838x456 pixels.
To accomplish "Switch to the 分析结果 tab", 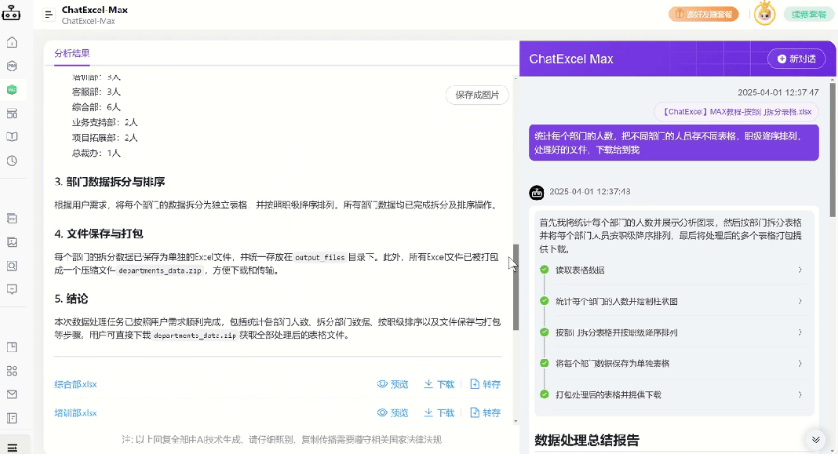I will click(72, 53).
